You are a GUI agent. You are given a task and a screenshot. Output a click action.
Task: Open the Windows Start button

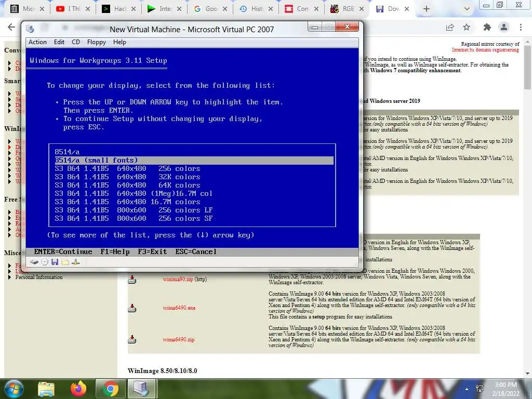[13, 389]
